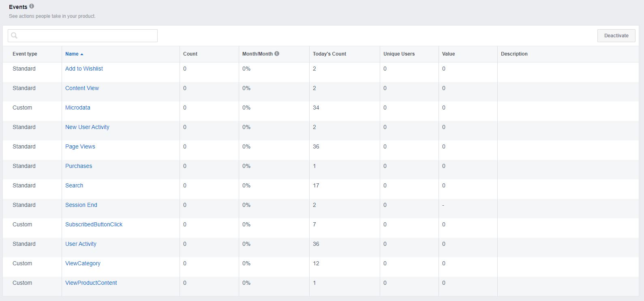This screenshot has width=644, height=301.
Task: Open the Session End event
Action: (81, 205)
